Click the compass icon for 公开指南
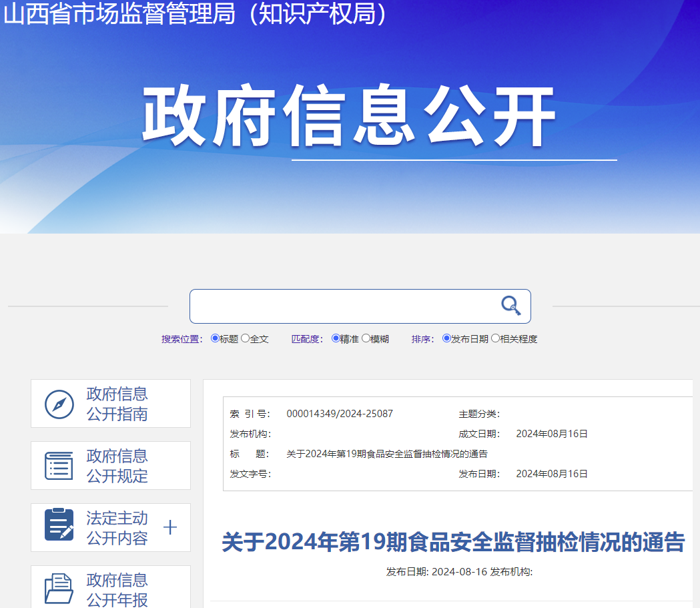The image size is (700, 608). pyautogui.click(x=59, y=404)
